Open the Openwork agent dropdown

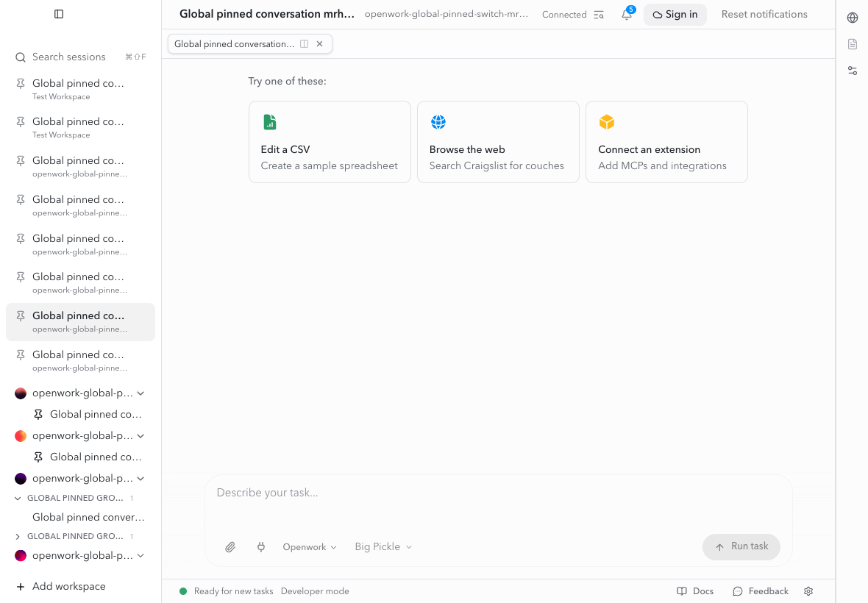click(x=310, y=547)
